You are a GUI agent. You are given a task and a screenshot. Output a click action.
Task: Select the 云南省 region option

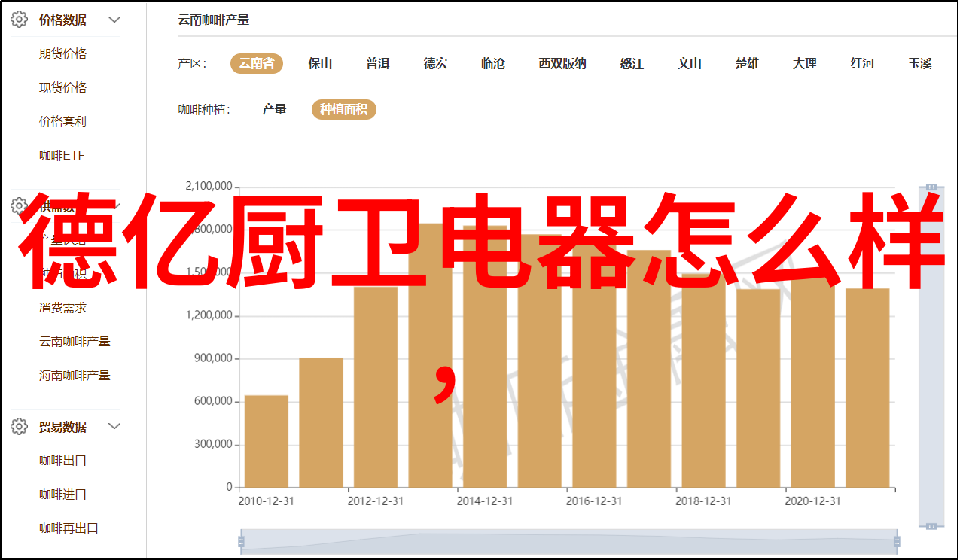coord(257,64)
